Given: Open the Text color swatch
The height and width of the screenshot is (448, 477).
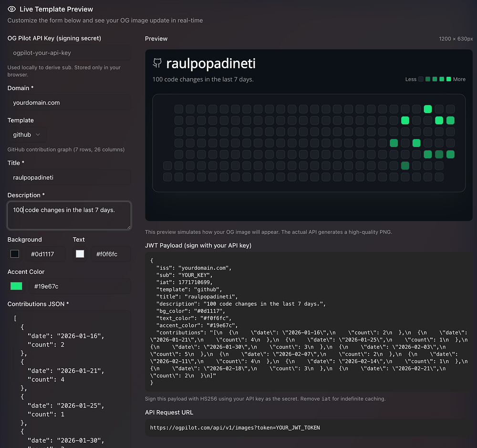Looking at the screenshot, I should click(80, 254).
